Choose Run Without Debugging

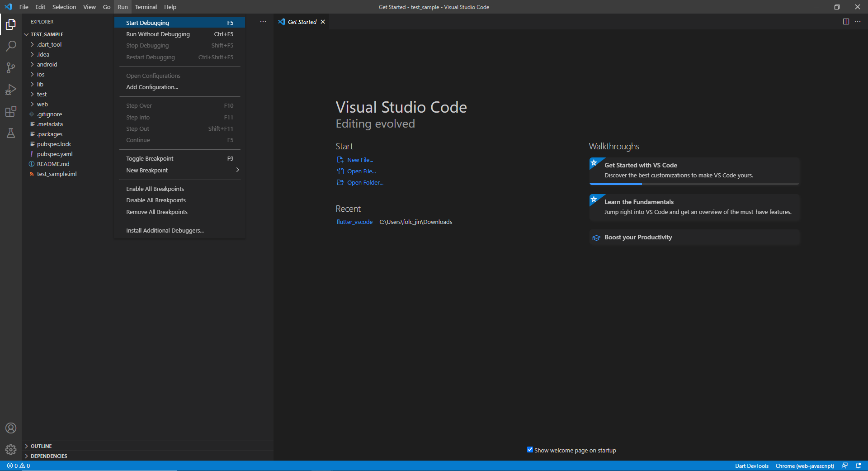pyautogui.click(x=180, y=34)
